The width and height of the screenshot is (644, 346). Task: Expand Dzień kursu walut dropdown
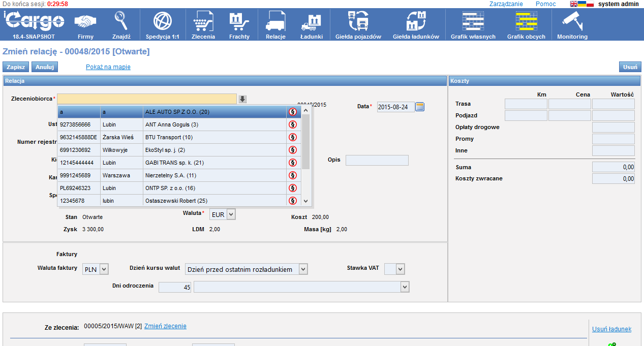click(x=303, y=269)
